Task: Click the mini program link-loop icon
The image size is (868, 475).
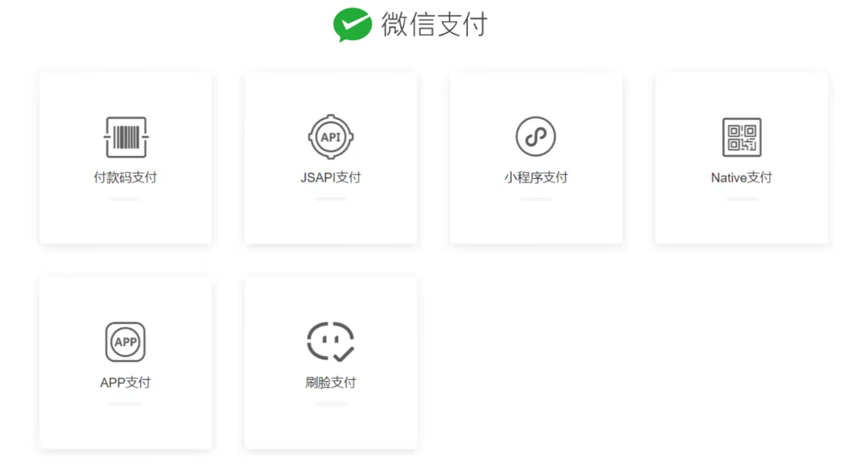Action: point(536,136)
